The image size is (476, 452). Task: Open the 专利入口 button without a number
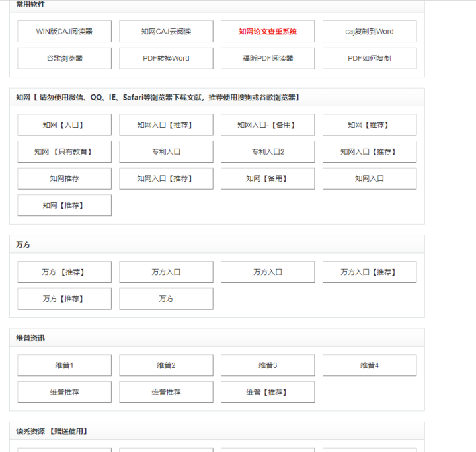point(166,152)
